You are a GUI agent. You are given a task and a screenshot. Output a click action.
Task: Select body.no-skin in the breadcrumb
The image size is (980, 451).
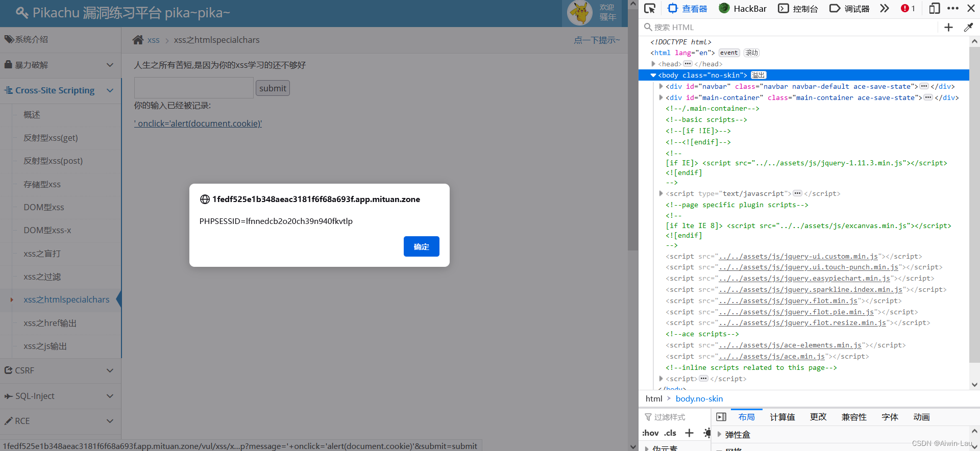pos(699,399)
